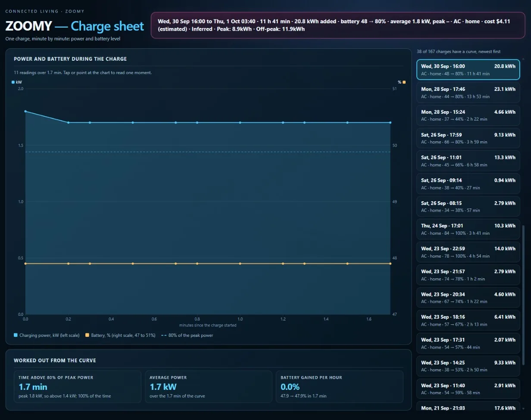Screen dimensions: 531x420
Task: Click the Average Power card
Action: (209, 387)
